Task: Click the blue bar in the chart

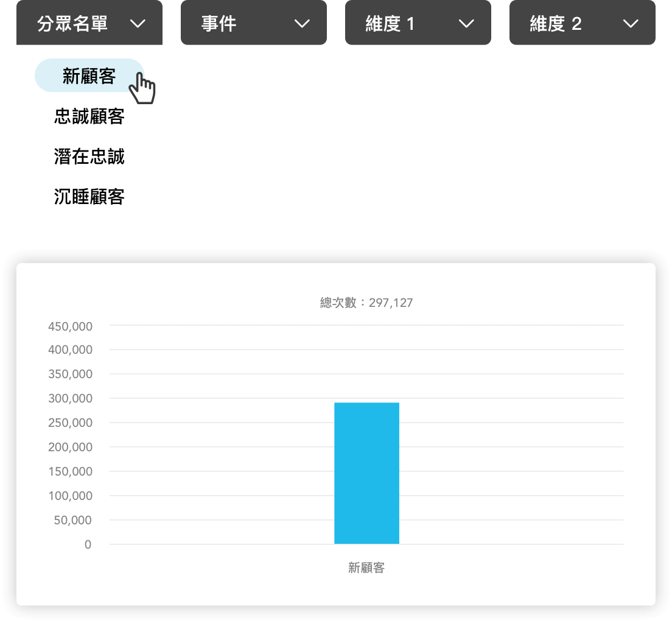Action: pos(366,473)
